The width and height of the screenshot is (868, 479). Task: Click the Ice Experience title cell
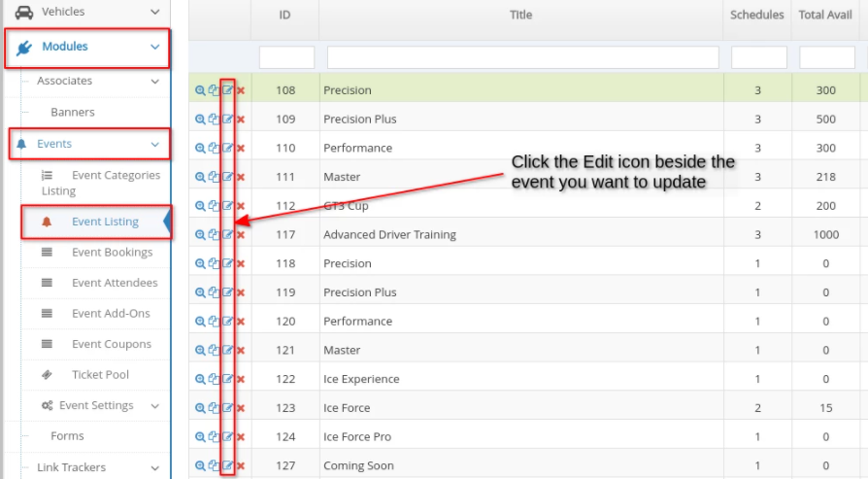(361, 379)
